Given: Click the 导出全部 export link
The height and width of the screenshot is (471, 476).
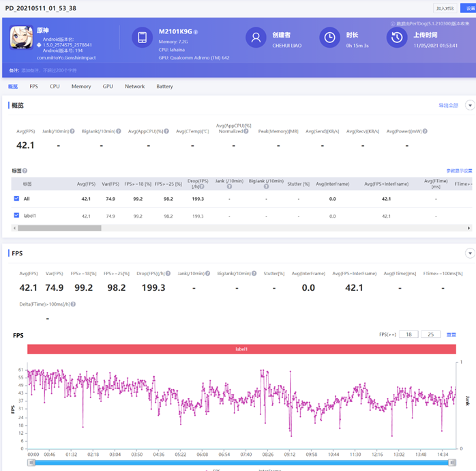Looking at the screenshot, I should pyautogui.click(x=448, y=106).
